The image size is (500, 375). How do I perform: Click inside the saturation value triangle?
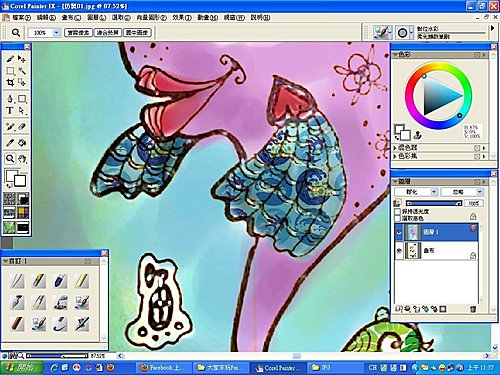point(438,96)
